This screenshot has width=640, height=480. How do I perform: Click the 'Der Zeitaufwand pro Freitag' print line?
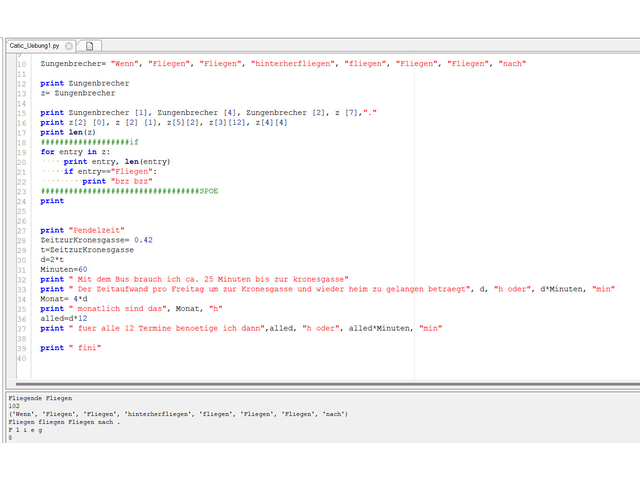[x=327, y=289]
